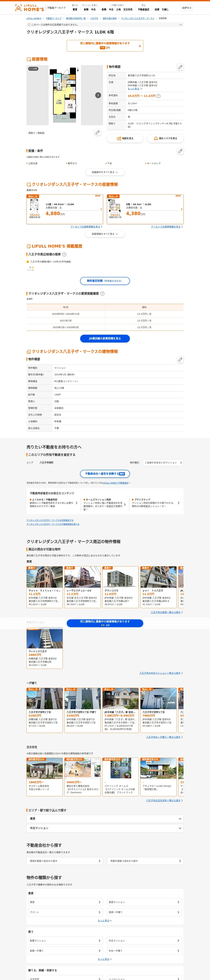Expand 賃貸 accordion in エリア・駅で絞り込んで探す
The height and width of the screenshot is (980, 210).
point(105,819)
